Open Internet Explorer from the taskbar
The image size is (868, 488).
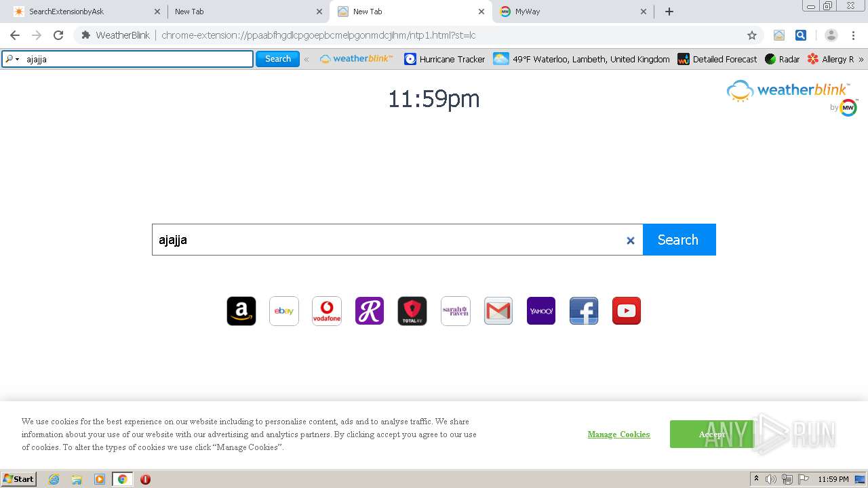pos(54,479)
